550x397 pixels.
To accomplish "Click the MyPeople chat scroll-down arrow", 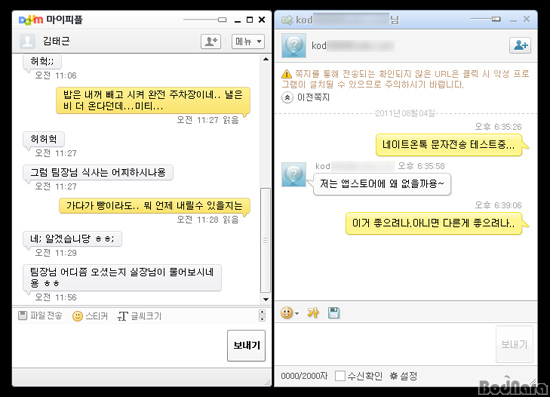I will (266, 299).
